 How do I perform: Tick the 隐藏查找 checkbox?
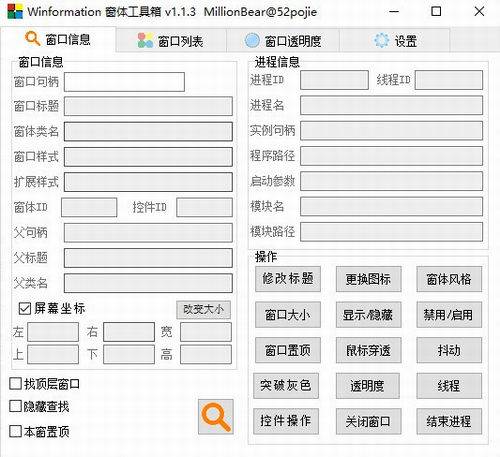pos(16,406)
